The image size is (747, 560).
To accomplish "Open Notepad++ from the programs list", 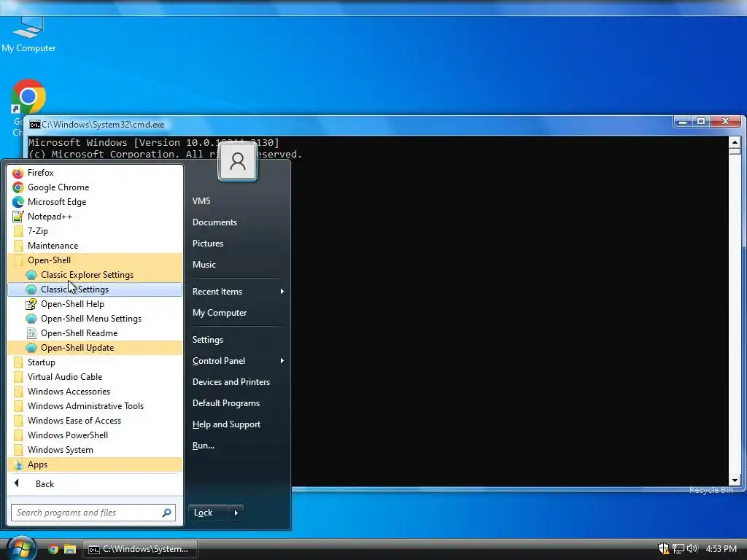I will (x=95, y=216).
